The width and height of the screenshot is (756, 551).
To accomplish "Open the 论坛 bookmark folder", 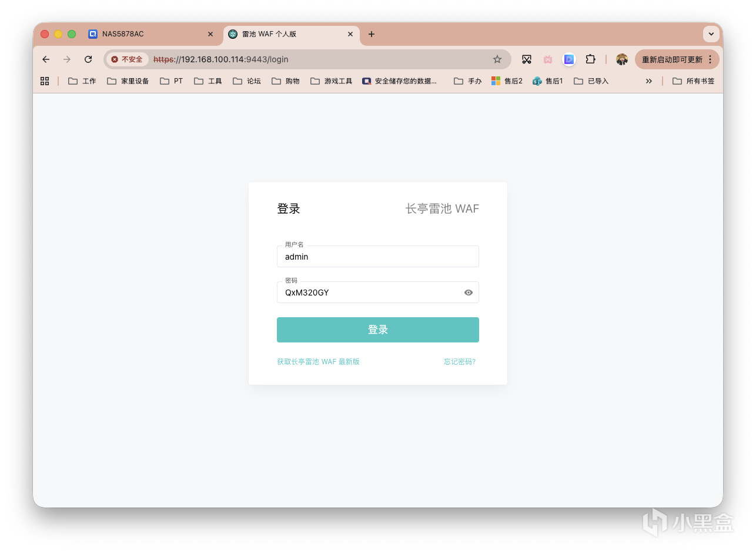I will point(247,81).
